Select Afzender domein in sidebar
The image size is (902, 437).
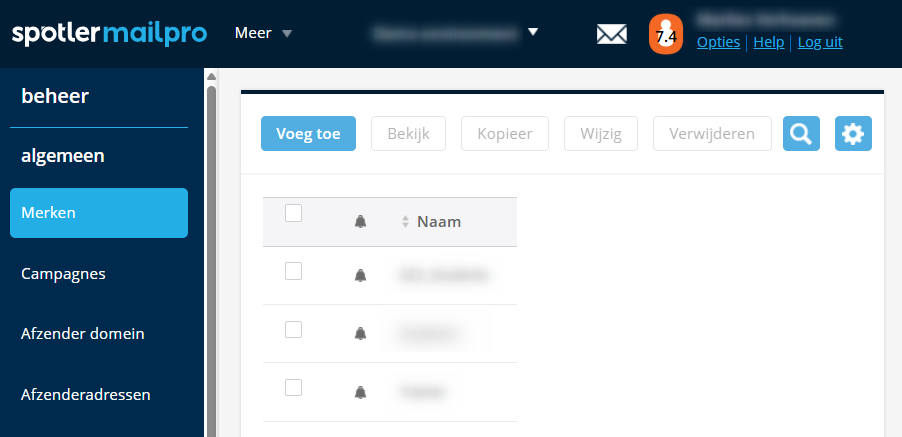[x=83, y=333]
